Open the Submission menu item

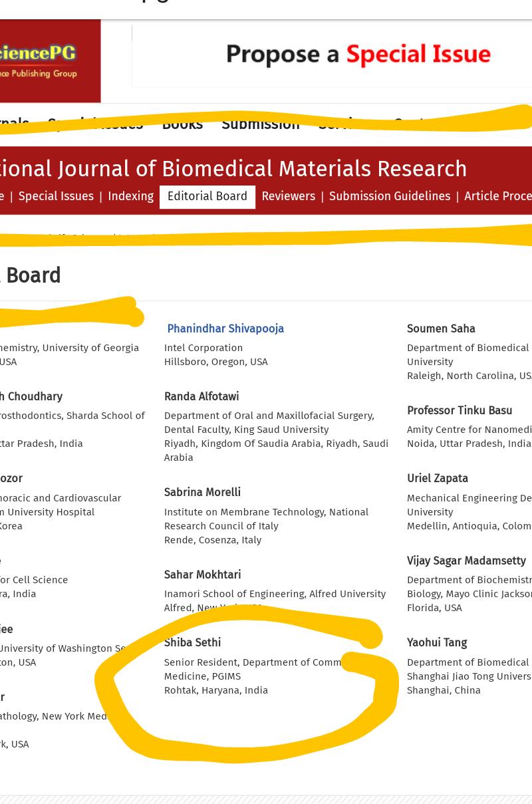point(261,124)
